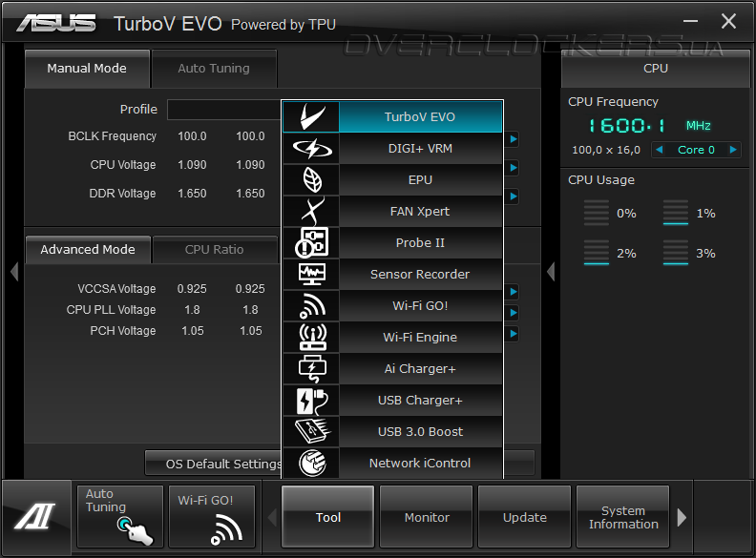Switch to Advanced Mode tab
Screen dimensions: 756x558
tap(88, 250)
